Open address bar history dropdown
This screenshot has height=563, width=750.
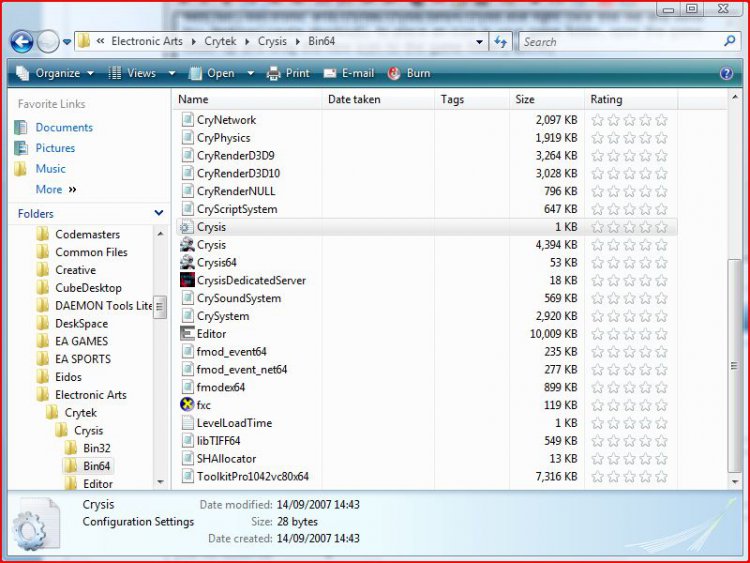coord(479,42)
